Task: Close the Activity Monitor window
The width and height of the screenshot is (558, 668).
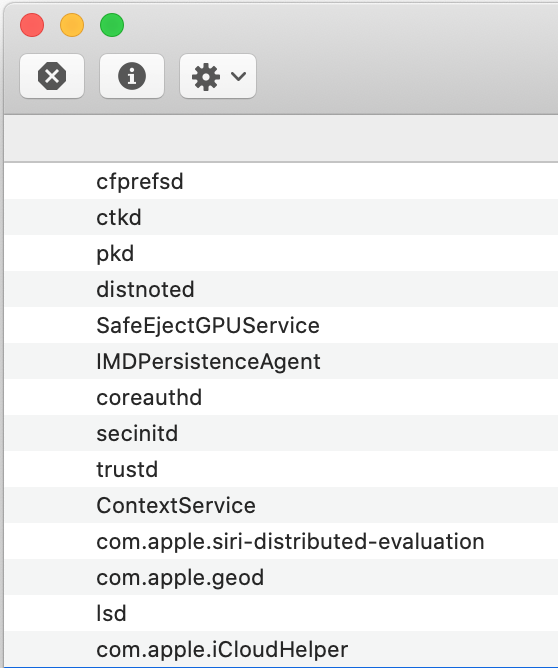Action: (32, 25)
